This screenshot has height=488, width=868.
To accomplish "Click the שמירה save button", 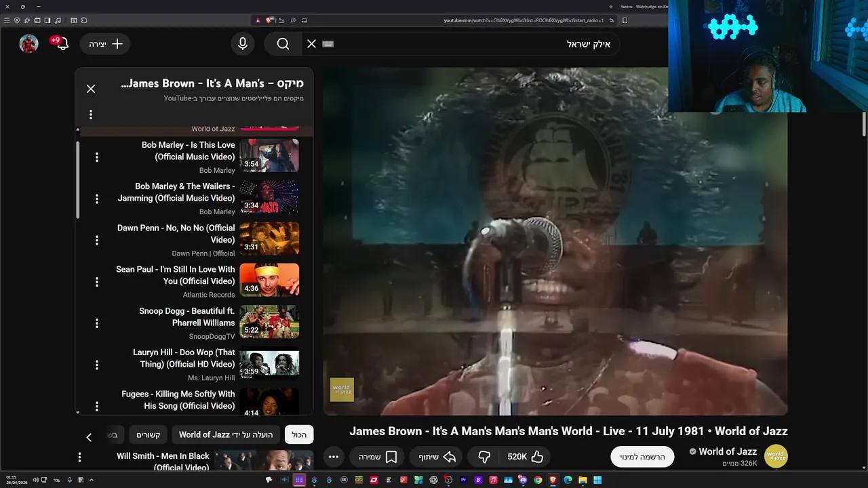I will tap(378, 457).
